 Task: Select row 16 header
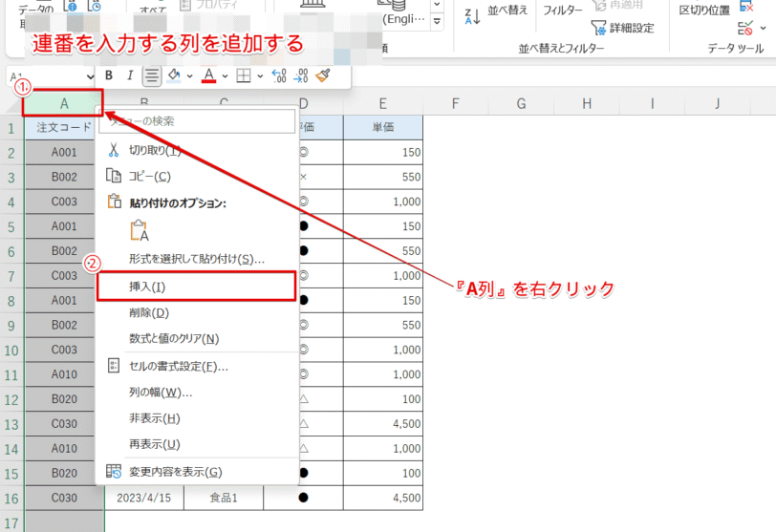[x=11, y=499]
